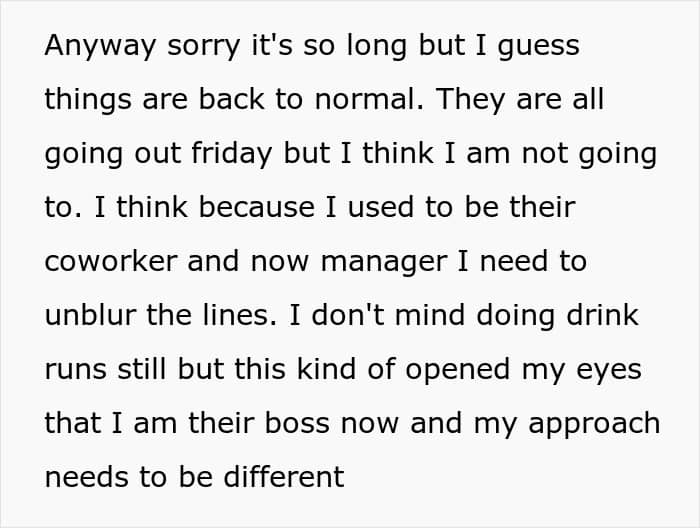Click the word "normal." in the paragraph
This screenshot has width=700, height=528.
click(x=369, y=99)
